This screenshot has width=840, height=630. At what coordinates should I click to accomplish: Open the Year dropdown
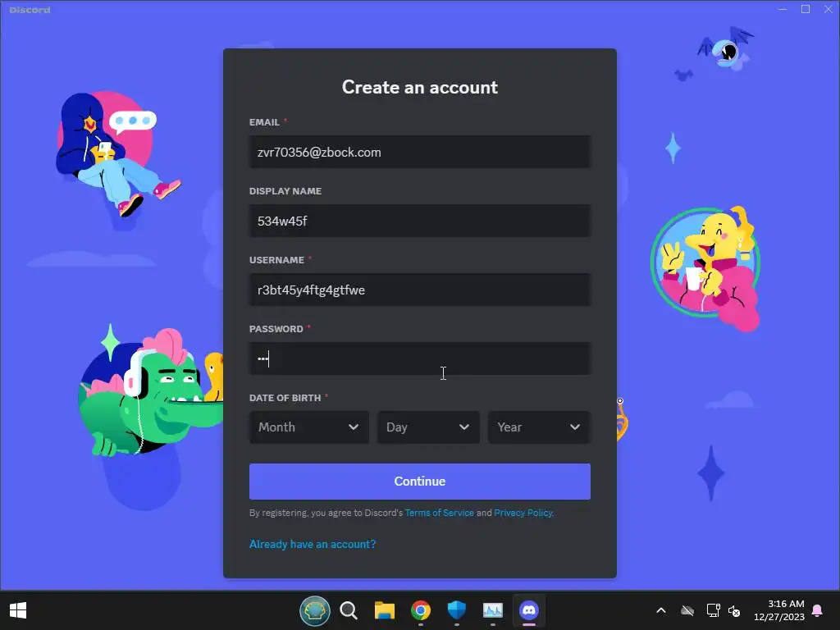(x=539, y=427)
